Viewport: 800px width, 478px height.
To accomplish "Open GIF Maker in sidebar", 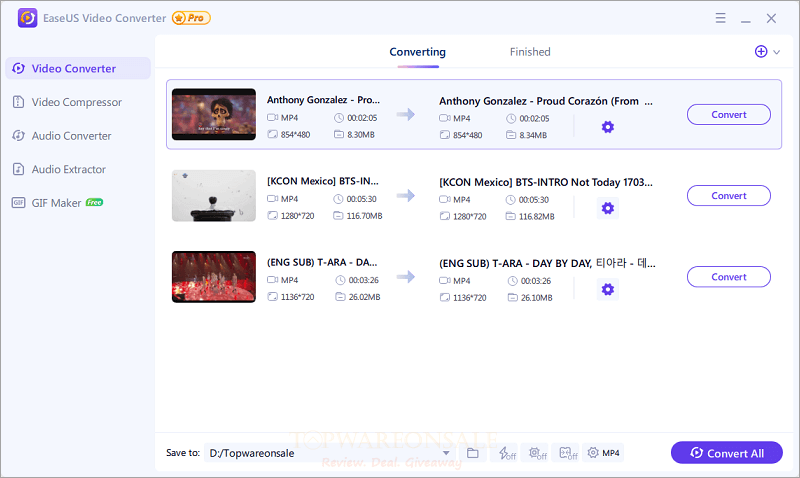I will [78, 203].
